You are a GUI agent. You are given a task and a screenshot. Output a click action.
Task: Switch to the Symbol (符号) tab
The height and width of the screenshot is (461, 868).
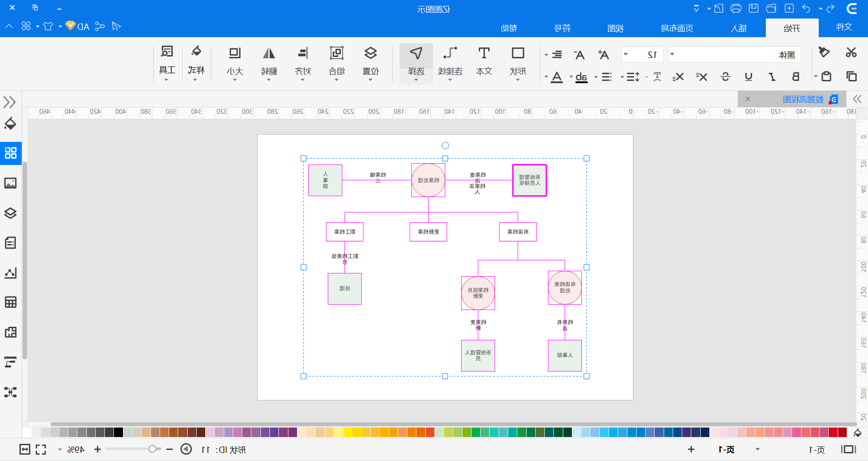click(562, 28)
